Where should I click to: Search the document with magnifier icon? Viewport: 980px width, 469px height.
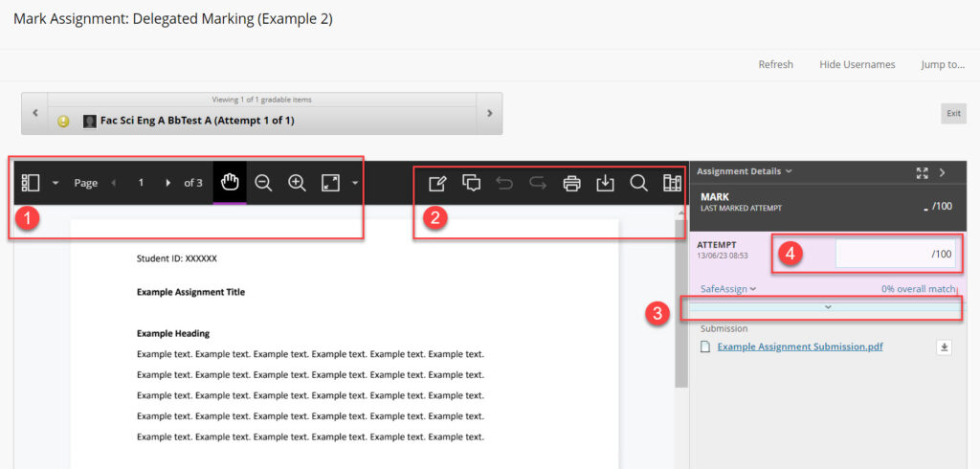[x=638, y=184]
